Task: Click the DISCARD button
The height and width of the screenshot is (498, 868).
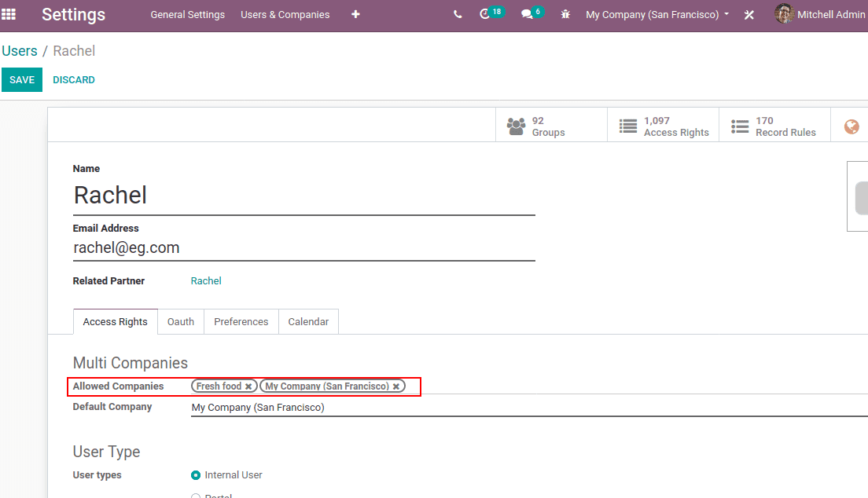Action: (74, 79)
